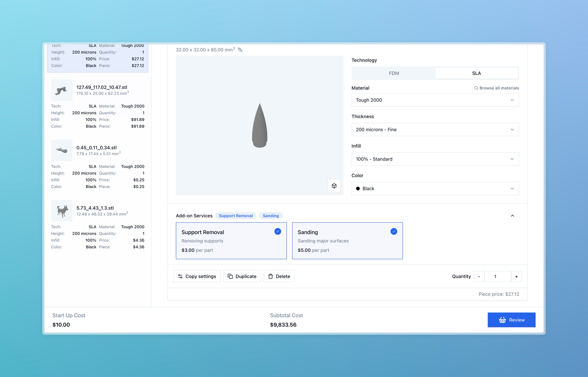Open the Thickness 200 microns dropdown
This screenshot has height=377, width=588.
(435, 129)
